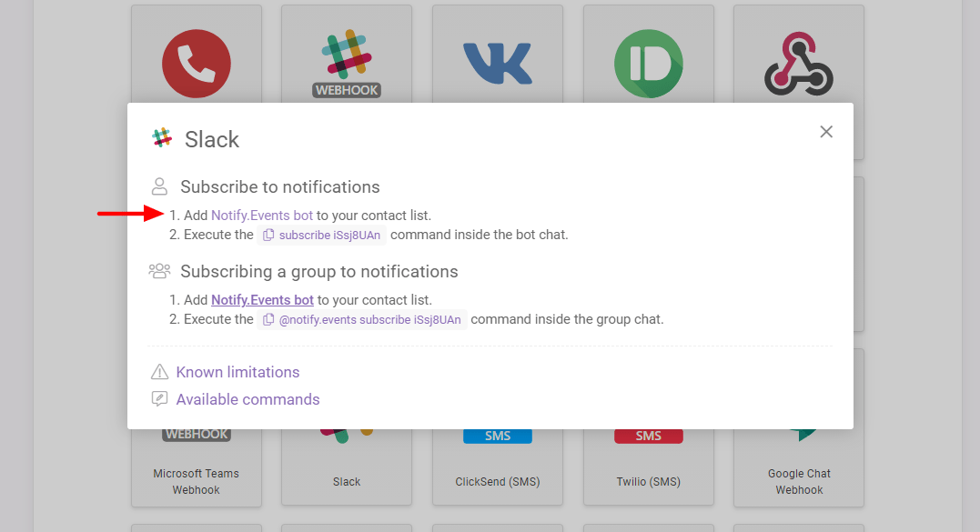Click the Slack logo in the dialog header

pos(163,137)
